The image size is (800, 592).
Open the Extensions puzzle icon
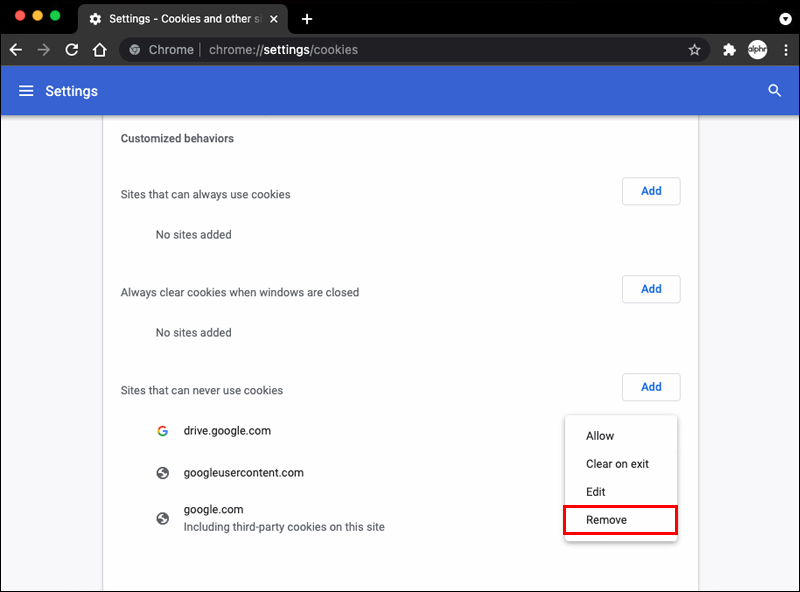click(x=729, y=50)
